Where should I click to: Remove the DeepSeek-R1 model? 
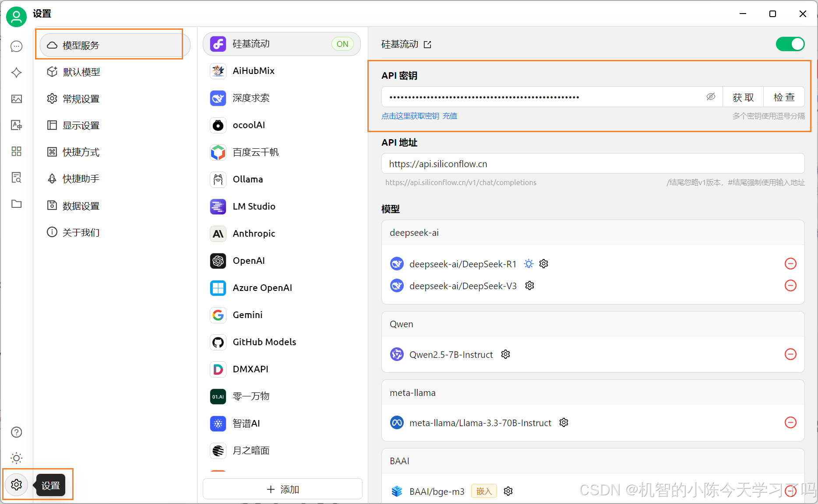point(790,264)
